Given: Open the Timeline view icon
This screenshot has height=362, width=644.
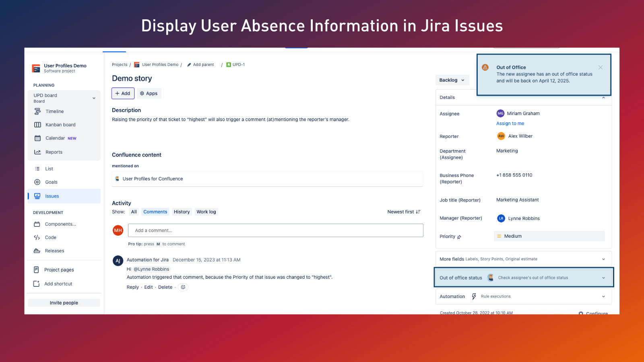Looking at the screenshot, I should tap(37, 111).
